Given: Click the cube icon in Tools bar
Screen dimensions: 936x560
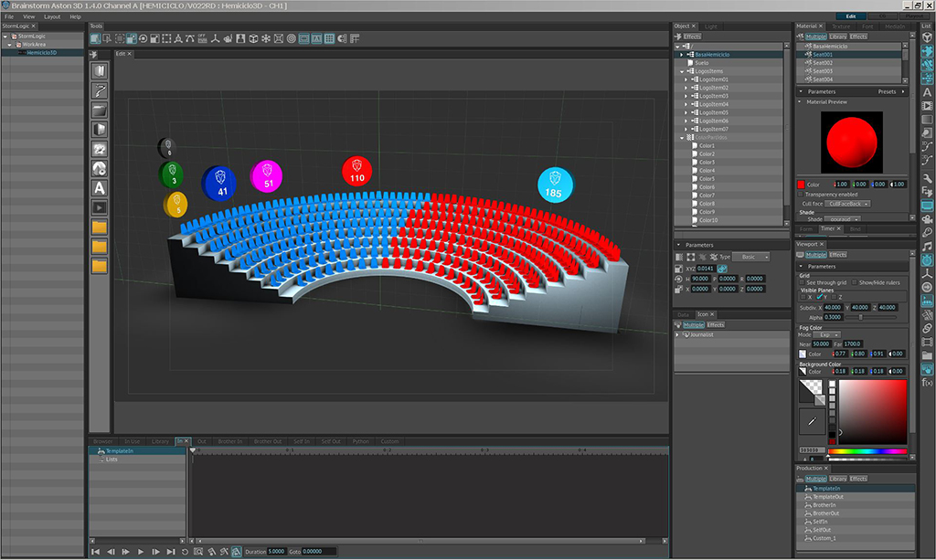Looking at the screenshot, I should (253, 39).
